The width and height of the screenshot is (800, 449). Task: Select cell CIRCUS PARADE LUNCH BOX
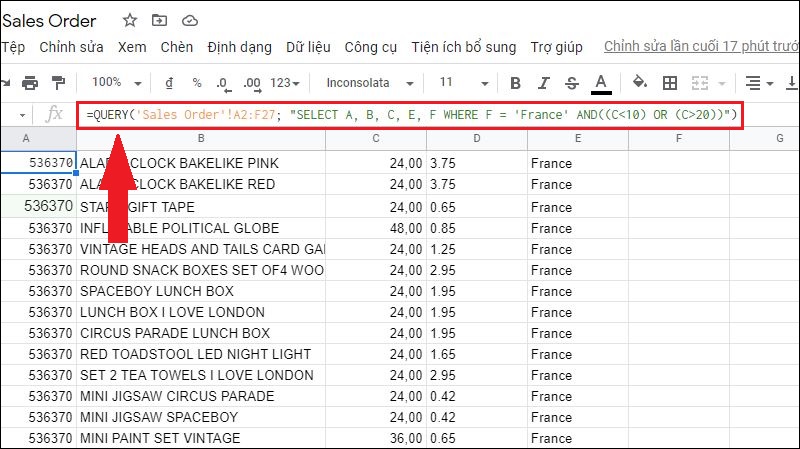[x=201, y=333]
